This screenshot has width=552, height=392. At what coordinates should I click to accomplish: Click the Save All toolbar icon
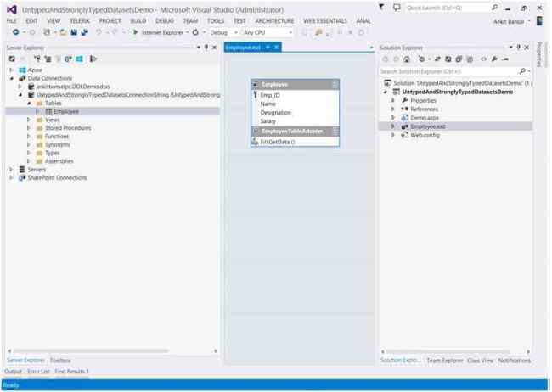point(84,32)
